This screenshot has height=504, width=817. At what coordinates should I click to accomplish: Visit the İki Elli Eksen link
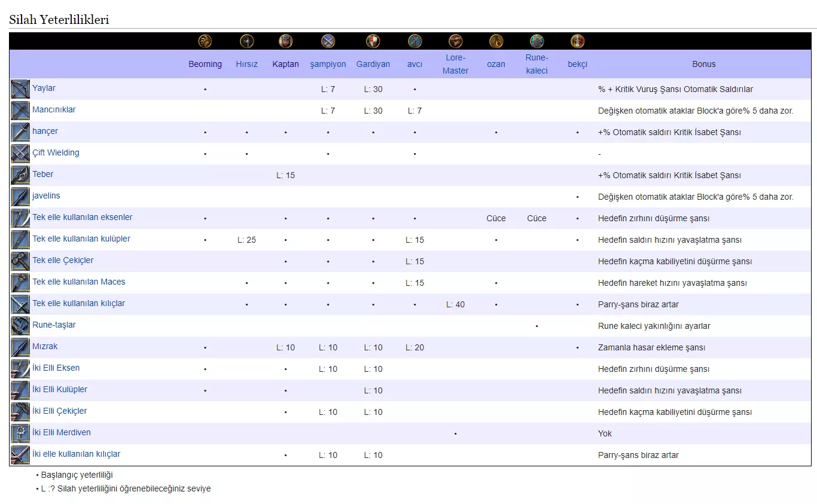click(56, 368)
